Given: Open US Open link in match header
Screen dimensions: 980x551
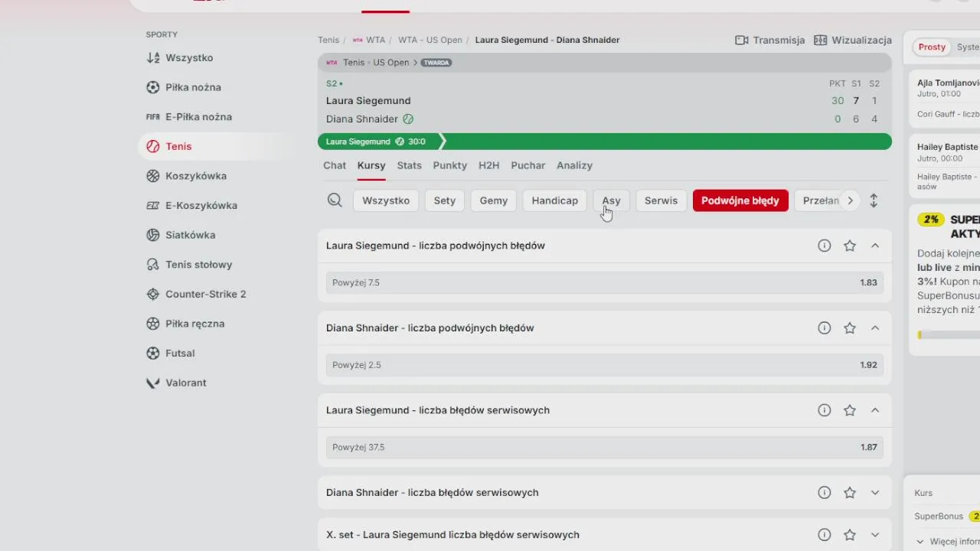Looking at the screenshot, I should pyautogui.click(x=391, y=63).
